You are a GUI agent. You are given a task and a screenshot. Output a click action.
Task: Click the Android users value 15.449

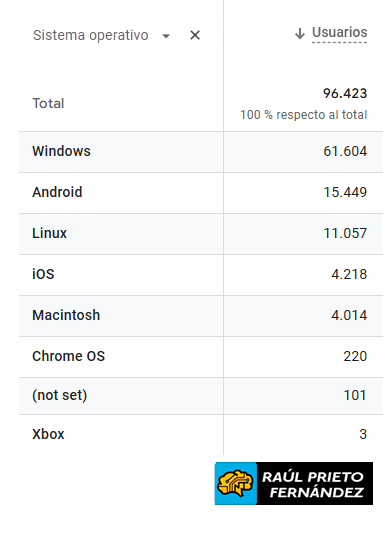(345, 192)
